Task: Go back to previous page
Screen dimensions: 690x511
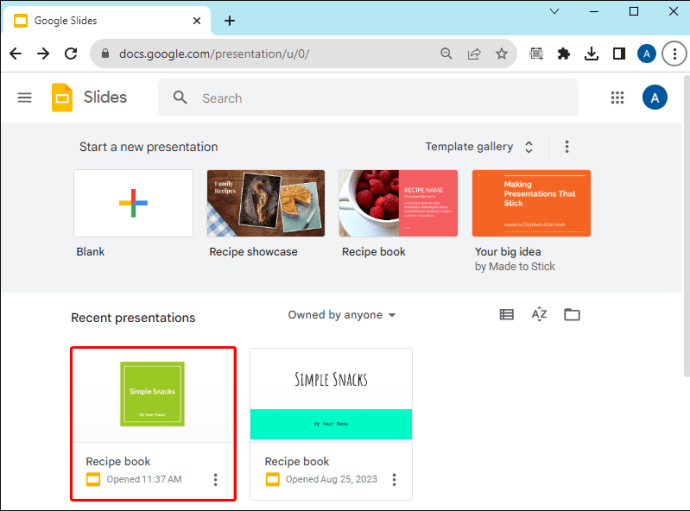Action: (x=15, y=54)
